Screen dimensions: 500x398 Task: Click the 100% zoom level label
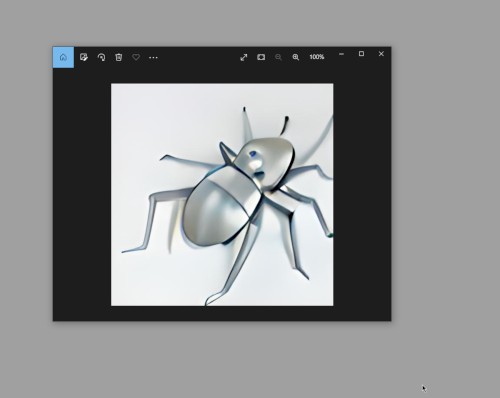click(x=317, y=57)
